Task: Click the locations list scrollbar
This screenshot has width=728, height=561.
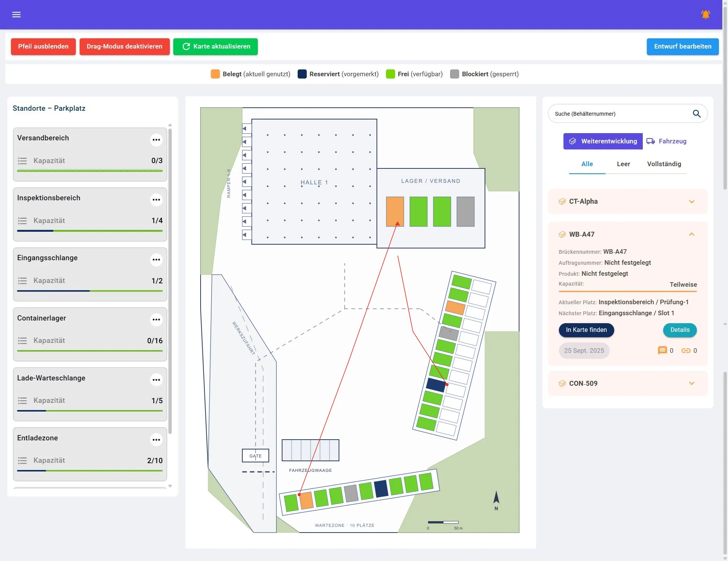Action: pyautogui.click(x=170, y=281)
